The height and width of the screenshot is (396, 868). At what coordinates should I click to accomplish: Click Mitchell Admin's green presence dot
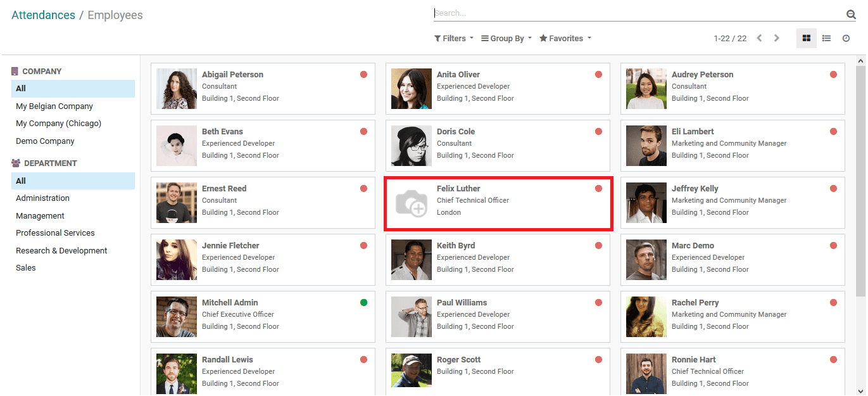pyautogui.click(x=363, y=303)
